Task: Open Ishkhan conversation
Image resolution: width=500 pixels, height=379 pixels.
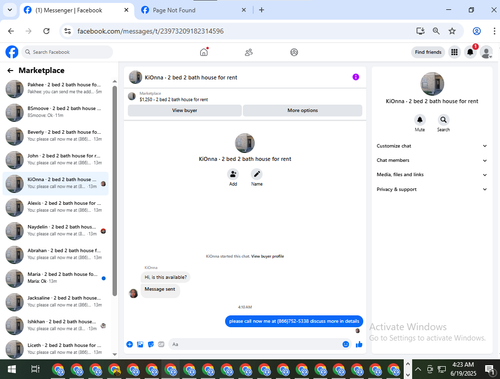Action: (57, 325)
